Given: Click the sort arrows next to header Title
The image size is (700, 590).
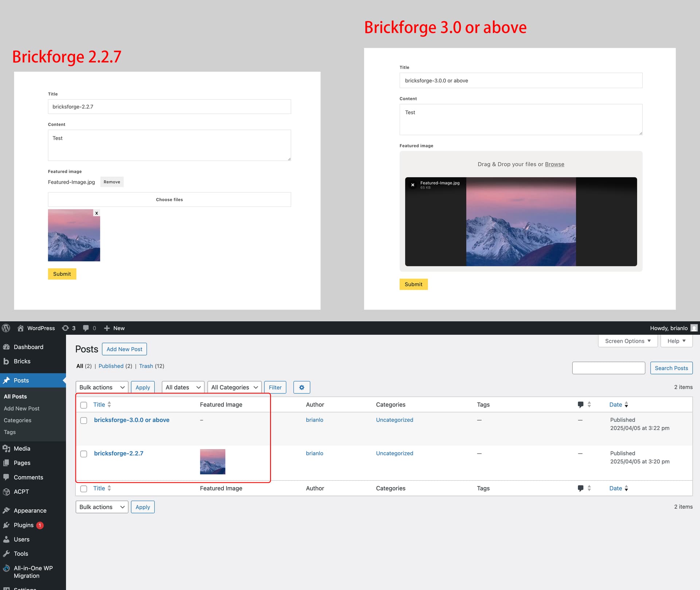Looking at the screenshot, I should 109,404.
